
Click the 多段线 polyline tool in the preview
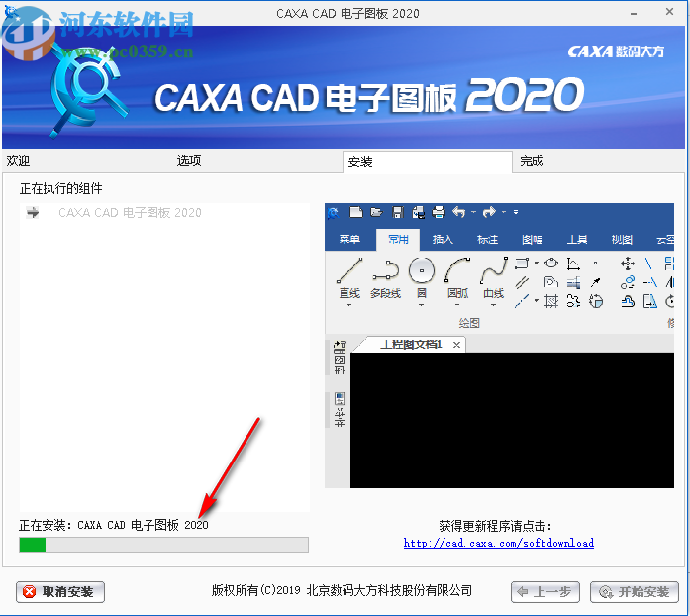click(385, 278)
